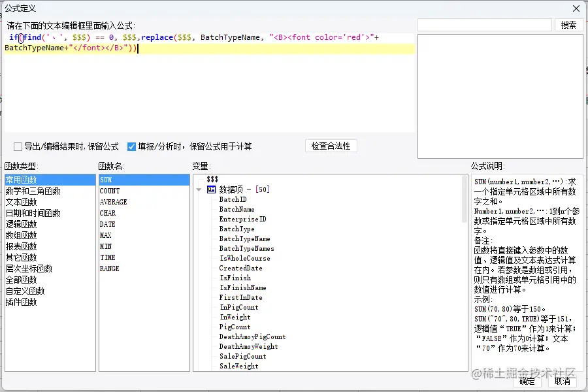Select the DeathAmoyPigCount variable
The width and height of the screenshot is (588, 392).
[x=252, y=336]
